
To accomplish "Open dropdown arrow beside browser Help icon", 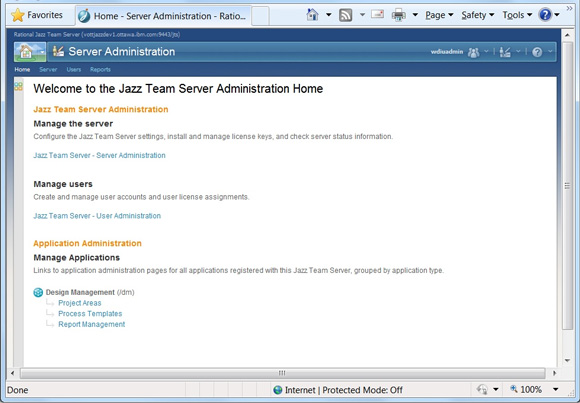I will tap(557, 15).
